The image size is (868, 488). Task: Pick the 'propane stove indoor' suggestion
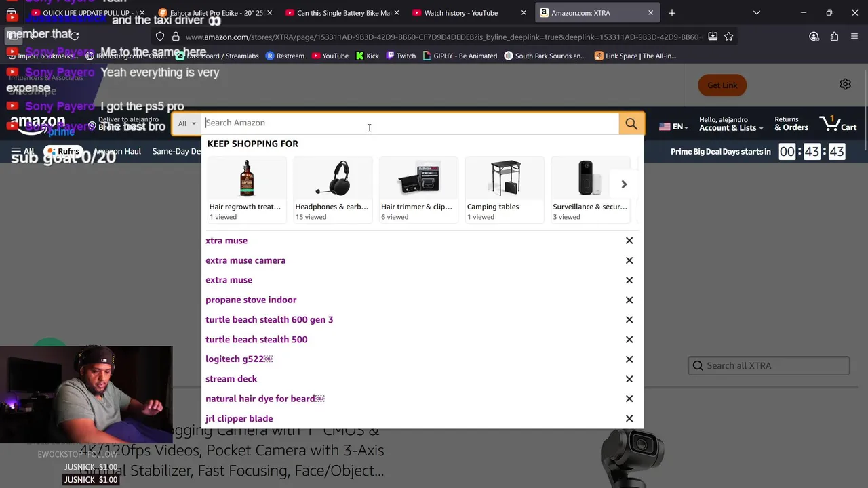click(251, 300)
